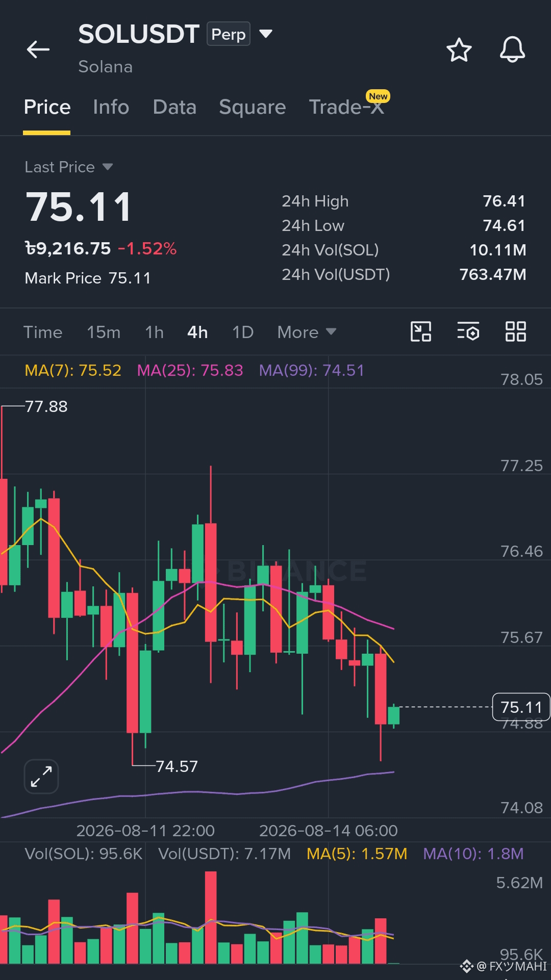Screen dimensions: 551x980
Task: Tap the -1.52% change text
Action: [x=147, y=249]
